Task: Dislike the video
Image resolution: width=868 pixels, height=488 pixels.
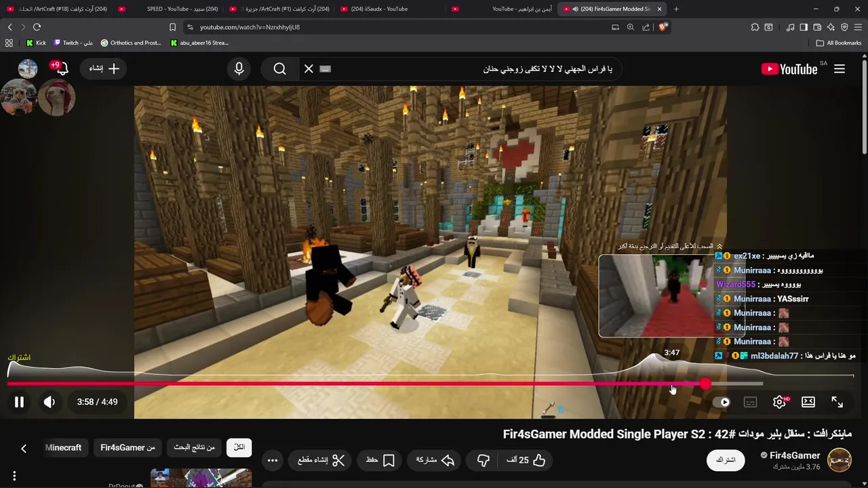Action: tap(484, 460)
